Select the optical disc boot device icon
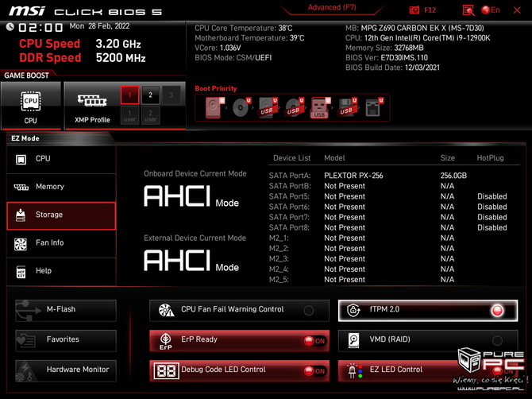The width and height of the screenshot is (532, 399). tap(241, 107)
